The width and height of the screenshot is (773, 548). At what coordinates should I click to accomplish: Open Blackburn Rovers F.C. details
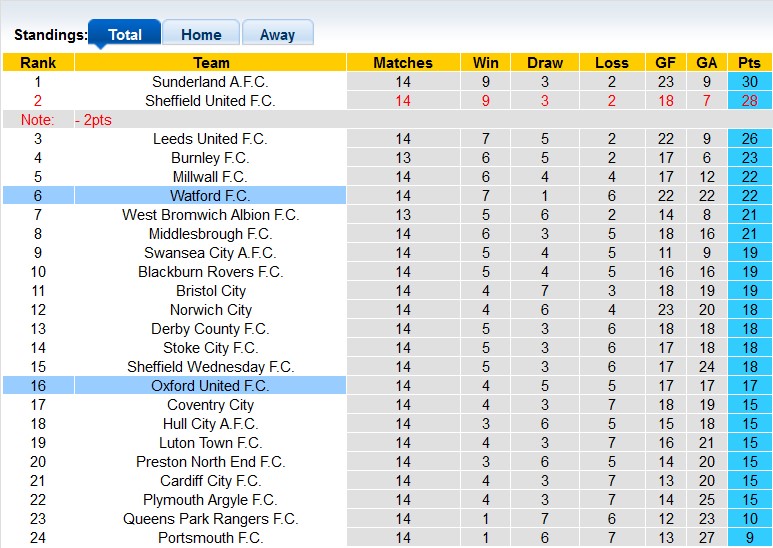pos(210,272)
